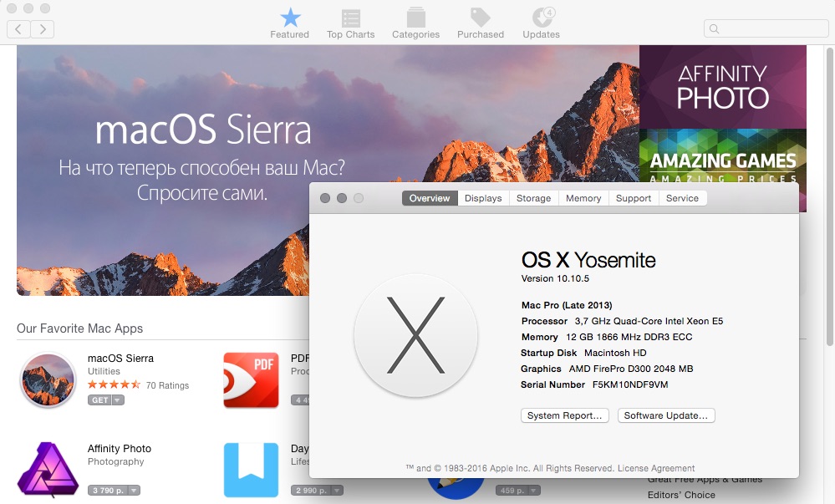Open the macOS Sierra featured banner
835x504 pixels.
coord(328,171)
